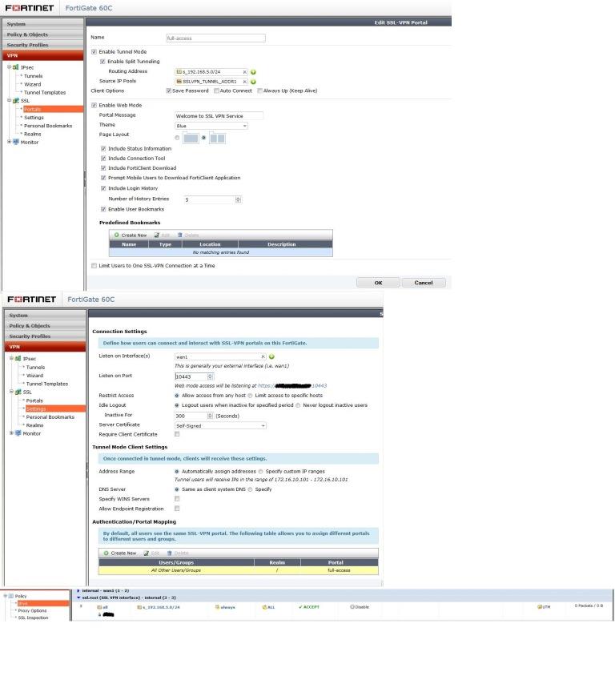Open Server Certificate dropdown showing Self-Signed
This screenshot has height=700, width=615.
click(x=220, y=426)
